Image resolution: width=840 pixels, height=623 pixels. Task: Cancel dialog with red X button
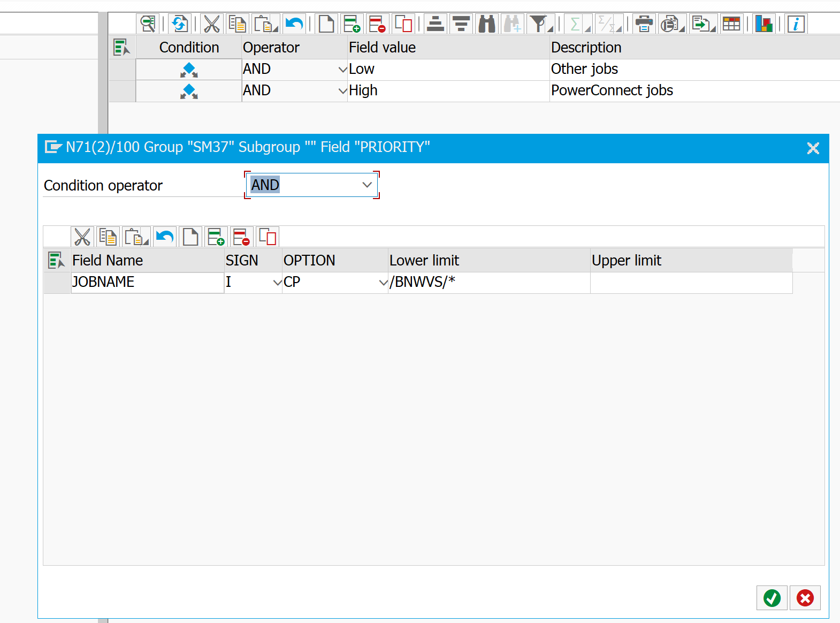click(x=805, y=598)
